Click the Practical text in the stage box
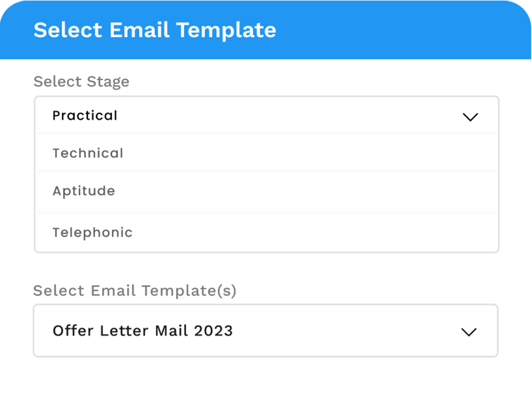 click(85, 115)
